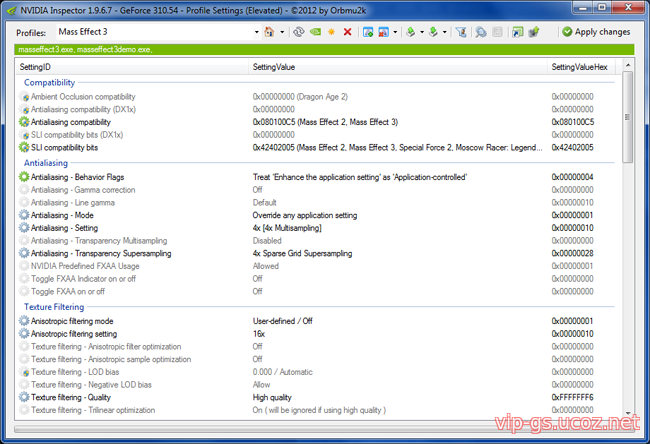650x444 pixels.
Task: Collapse the Compatibility group header
Action: [x=49, y=82]
